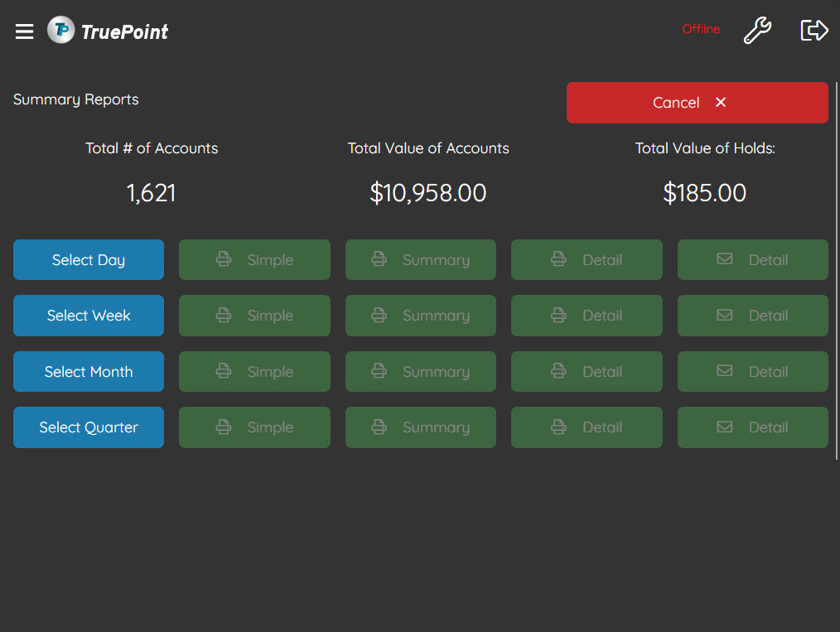840x632 pixels.
Task: Print the monthly Simple report
Action: pyautogui.click(x=254, y=372)
